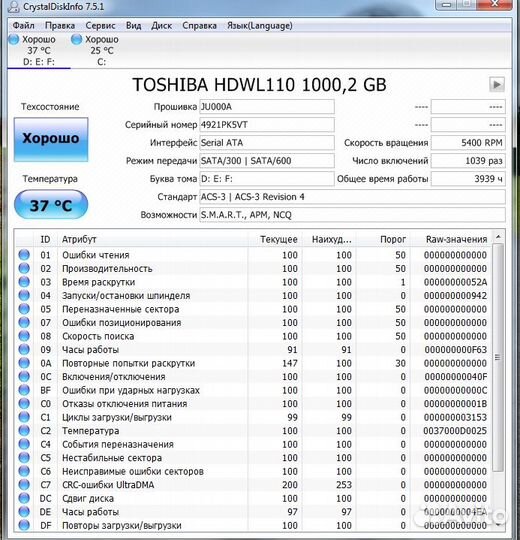This screenshot has width=520, height=540.
Task: Click the status icon for Производительность
Action: tap(24, 268)
